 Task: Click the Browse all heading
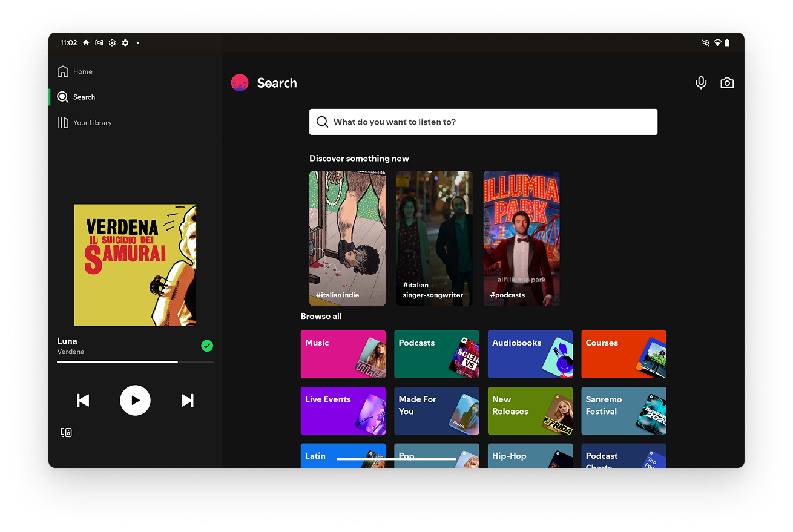click(x=321, y=316)
